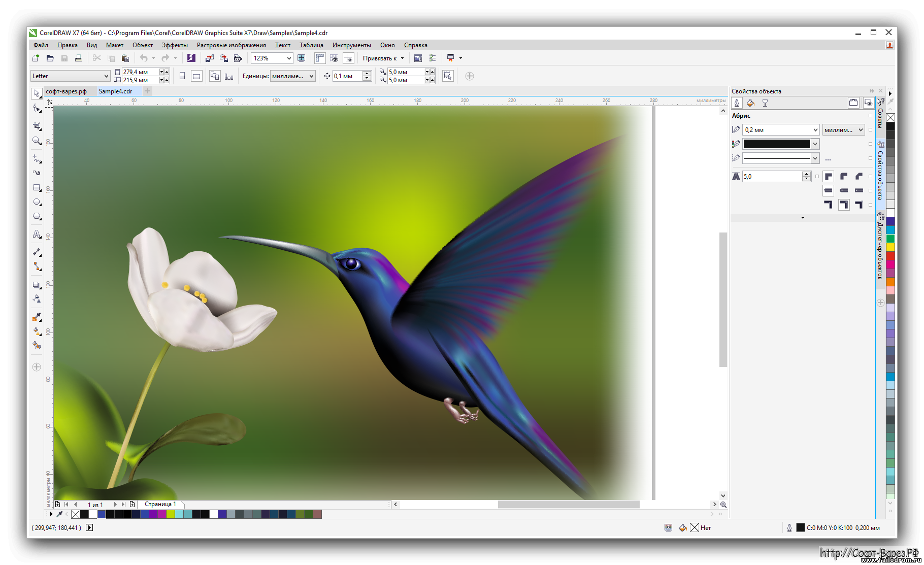Expand more outline options arrow
The image size is (924, 565).
pos(803,218)
